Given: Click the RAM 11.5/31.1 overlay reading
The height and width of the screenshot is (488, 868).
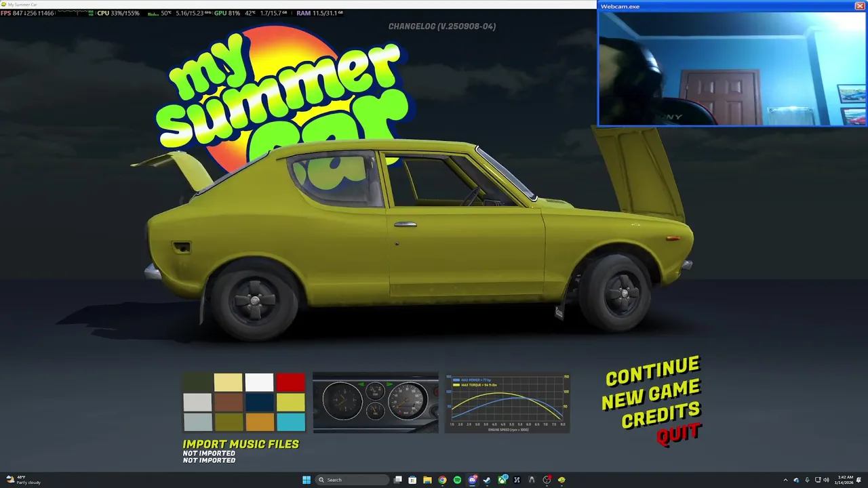Looking at the screenshot, I should (x=320, y=13).
